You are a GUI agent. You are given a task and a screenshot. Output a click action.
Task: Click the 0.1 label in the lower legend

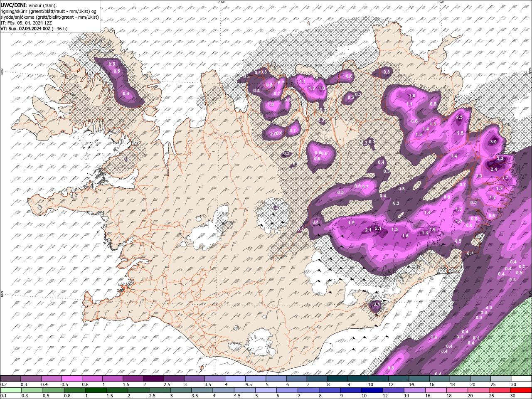4,396
